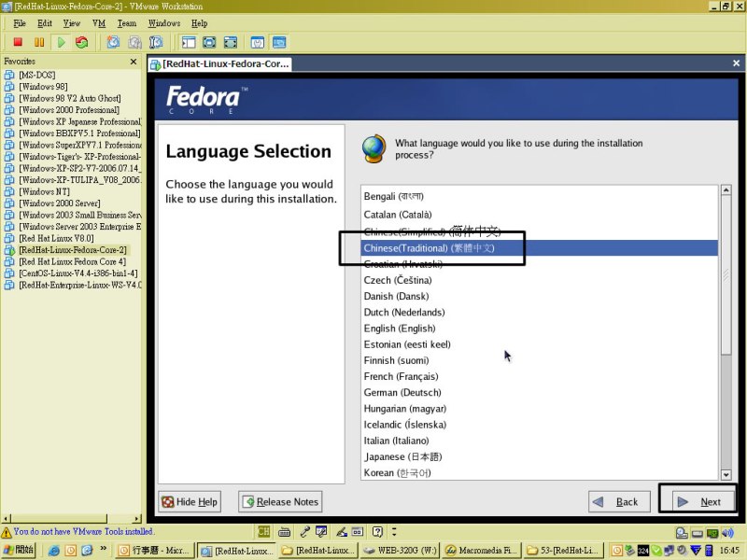Open the Edit menu

(45, 23)
